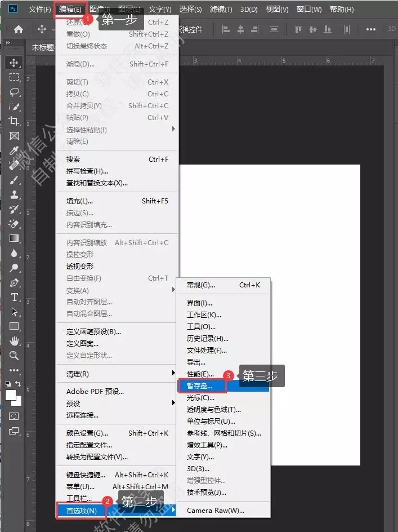Choose Scratch Disks in Preferences submenu

pyautogui.click(x=223, y=386)
